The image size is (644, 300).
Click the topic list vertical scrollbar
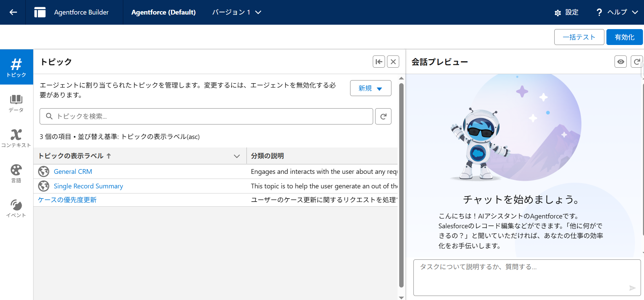click(x=401, y=185)
